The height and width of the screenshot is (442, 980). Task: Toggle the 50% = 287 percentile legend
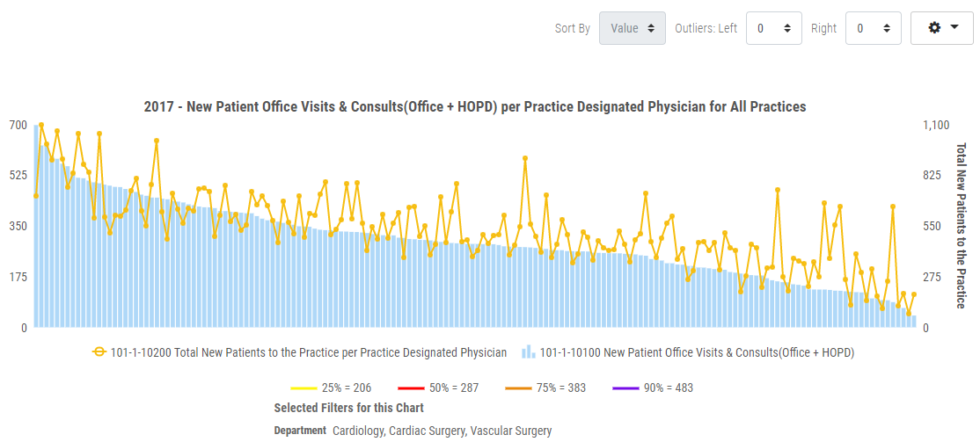point(454,388)
